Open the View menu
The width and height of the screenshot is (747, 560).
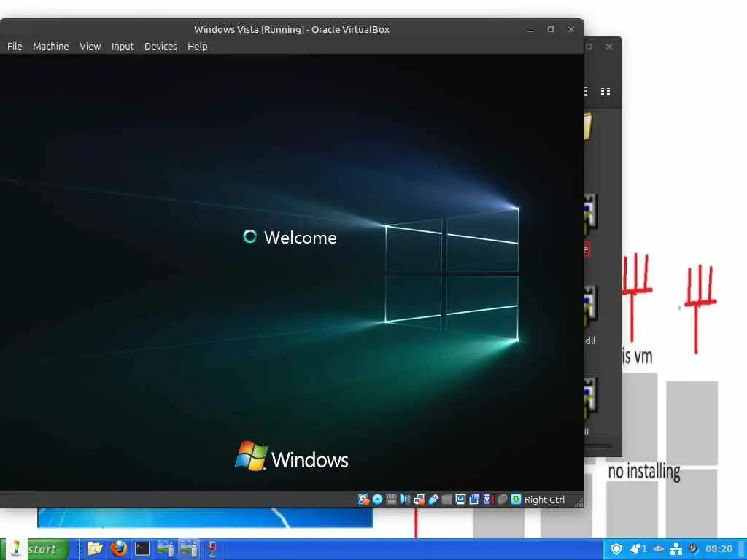(x=90, y=46)
